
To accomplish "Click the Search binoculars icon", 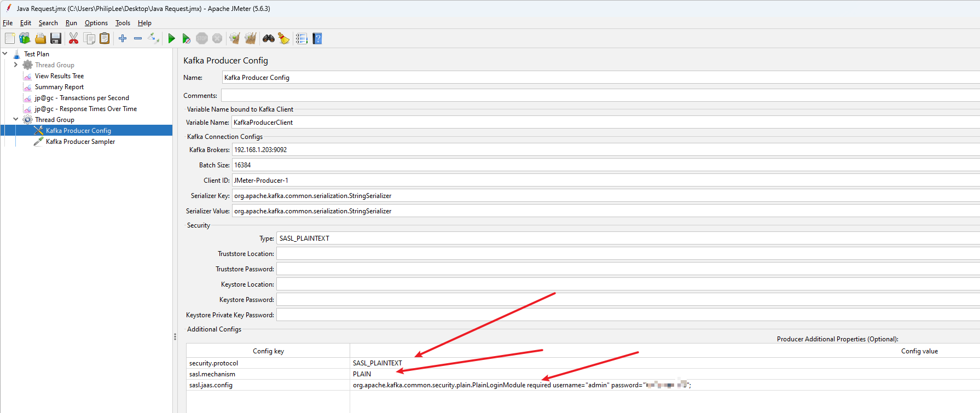I will 269,38.
